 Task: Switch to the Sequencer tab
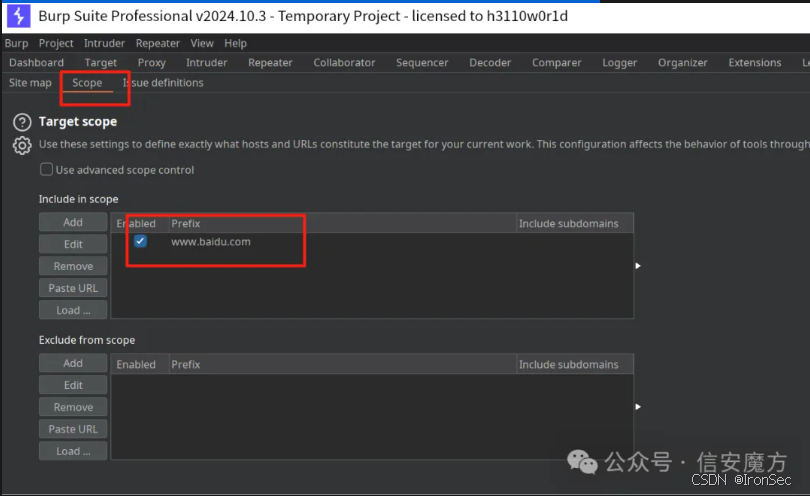pyautogui.click(x=422, y=63)
